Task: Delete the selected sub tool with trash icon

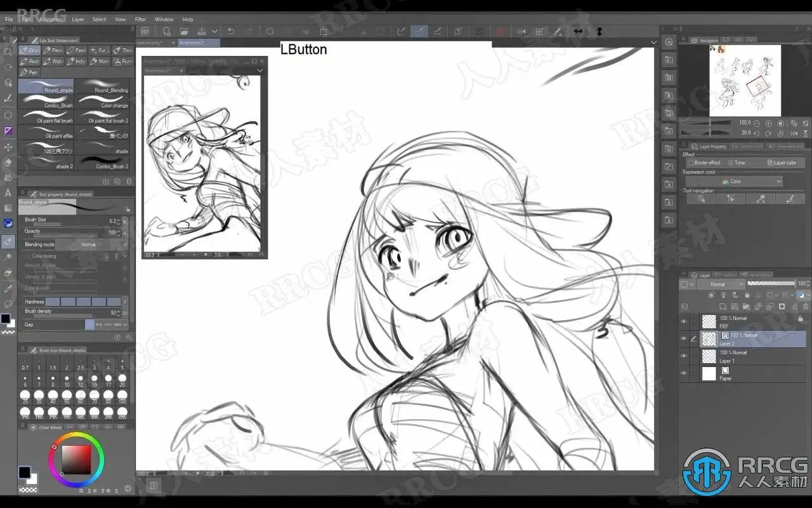Action: [128, 182]
